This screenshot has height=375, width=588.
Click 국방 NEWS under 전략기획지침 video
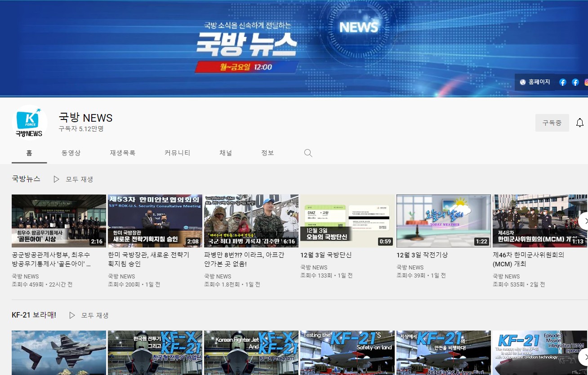[121, 276]
